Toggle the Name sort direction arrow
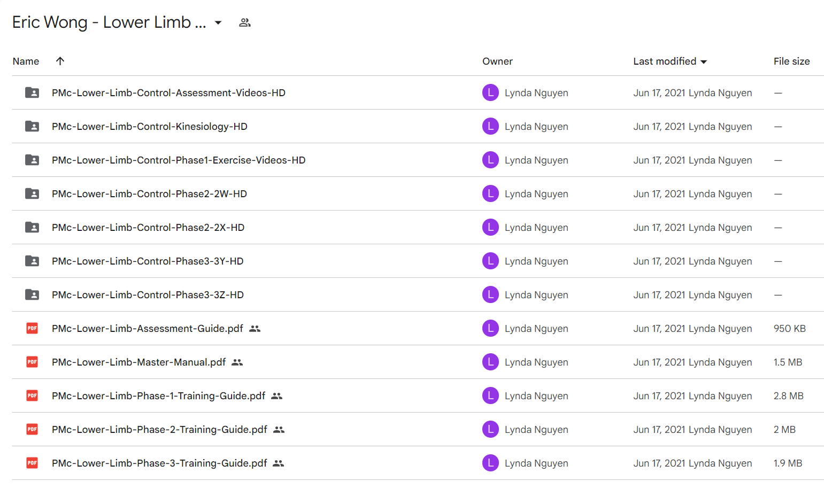Viewport: 824px width, 504px height. (60, 61)
